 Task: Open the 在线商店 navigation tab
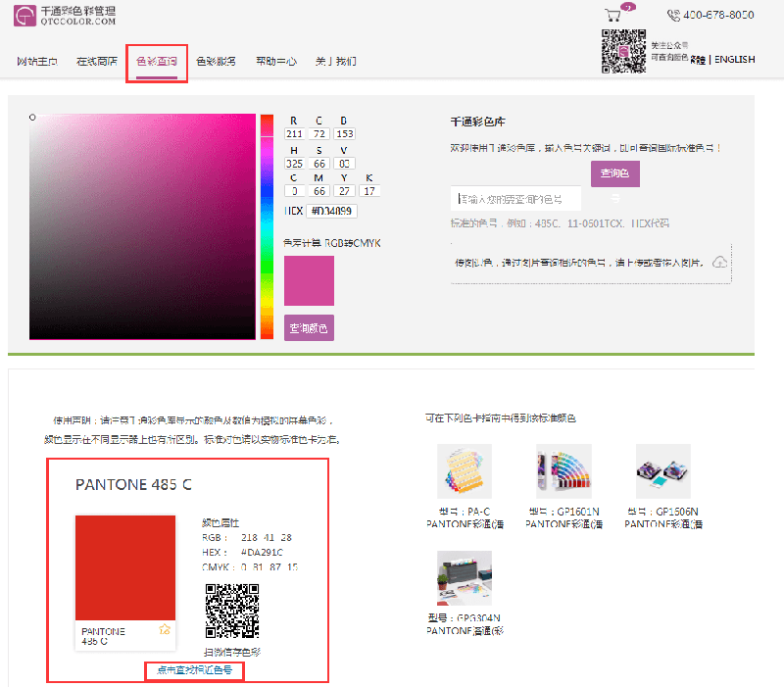click(97, 61)
